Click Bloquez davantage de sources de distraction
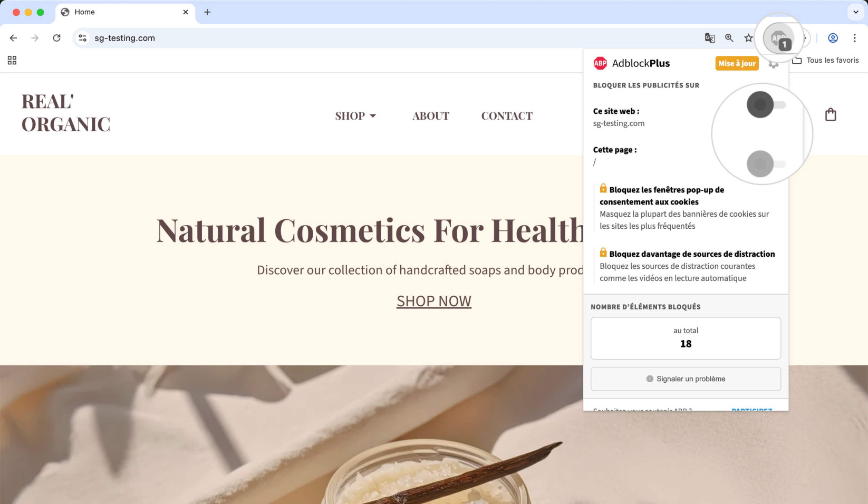 (x=692, y=254)
